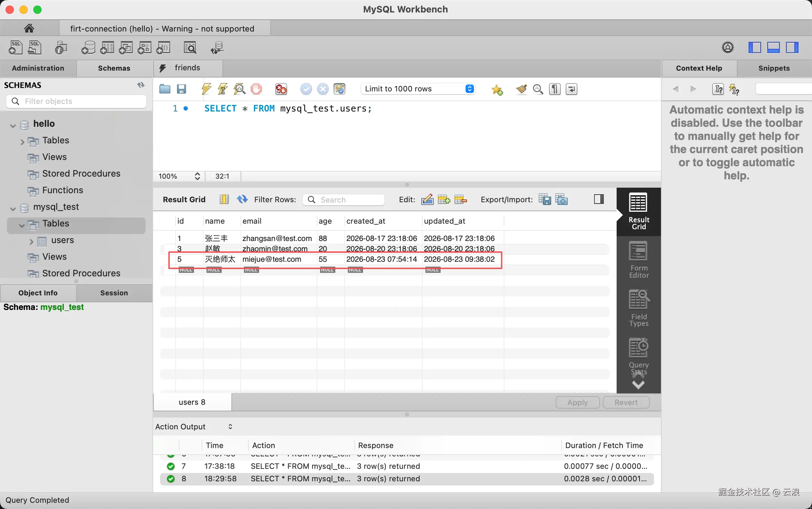Select the Context Help tab

point(699,68)
